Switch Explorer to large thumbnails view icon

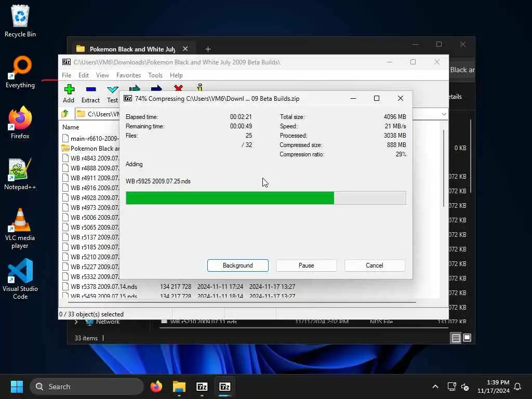[x=467, y=338]
